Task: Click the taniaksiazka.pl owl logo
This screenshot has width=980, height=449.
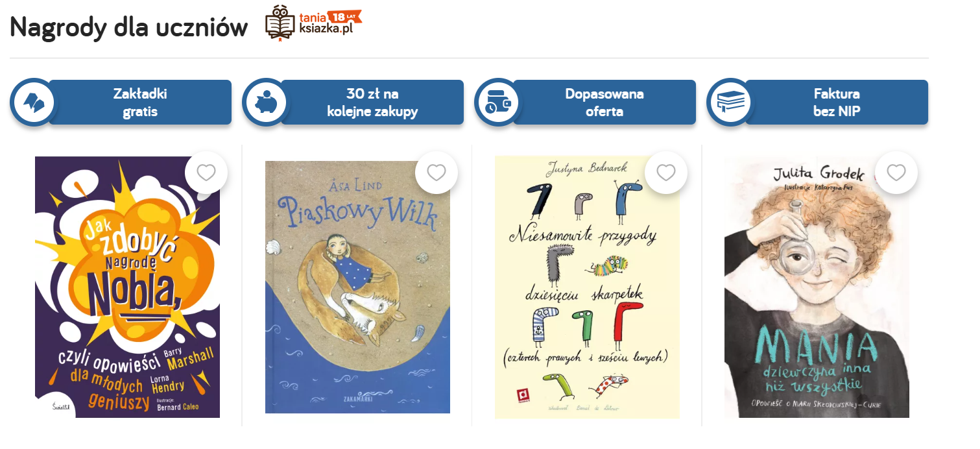Action: click(280, 22)
